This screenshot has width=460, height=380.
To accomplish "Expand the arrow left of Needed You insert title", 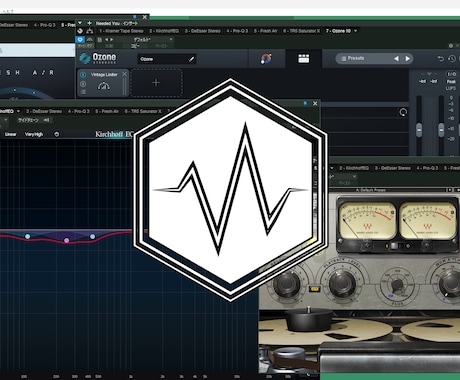I will [80, 23].
